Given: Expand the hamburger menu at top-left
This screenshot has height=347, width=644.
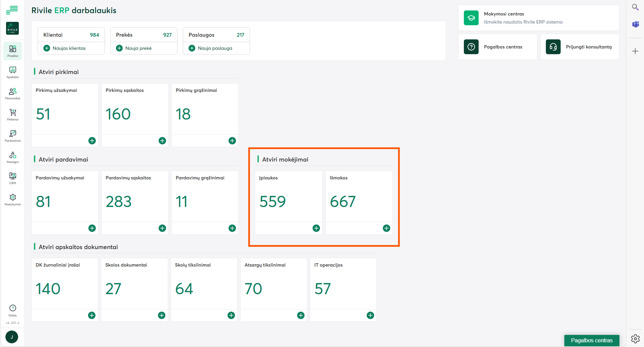Looking at the screenshot, I should pos(12,10).
